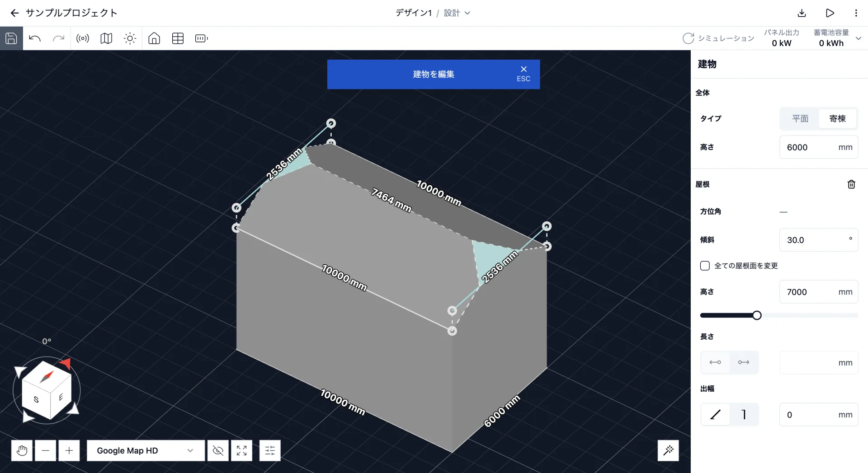Viewport: 868px width, 473px height.
Task: Click the save icon in toolbar
Action: 11,38
